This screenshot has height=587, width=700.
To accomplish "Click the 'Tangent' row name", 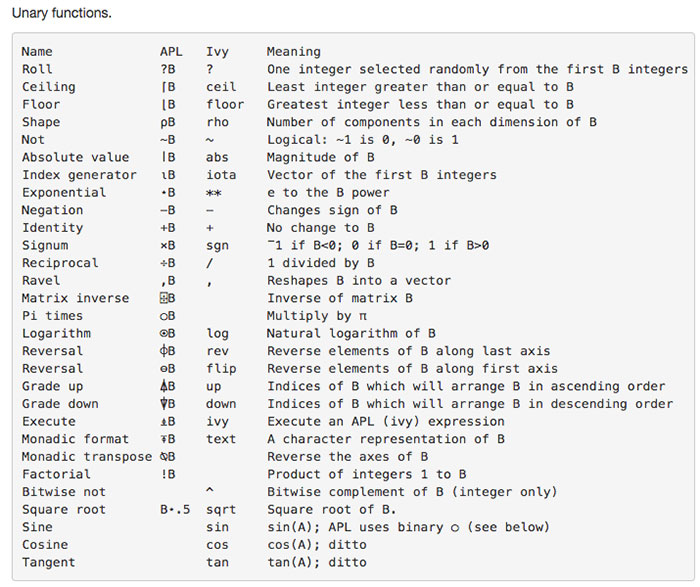I will 49,562.
